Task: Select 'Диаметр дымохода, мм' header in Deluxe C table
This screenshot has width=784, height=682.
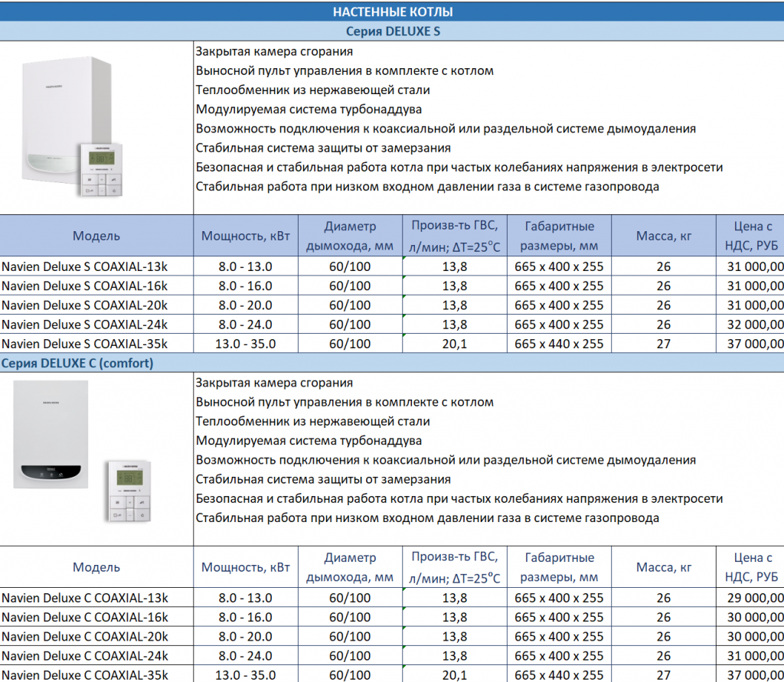Action: (350, 567)
